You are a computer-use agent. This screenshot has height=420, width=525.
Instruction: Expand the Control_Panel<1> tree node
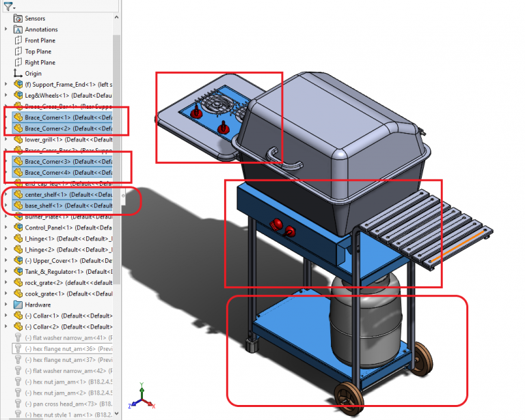(x=6, y=227)
